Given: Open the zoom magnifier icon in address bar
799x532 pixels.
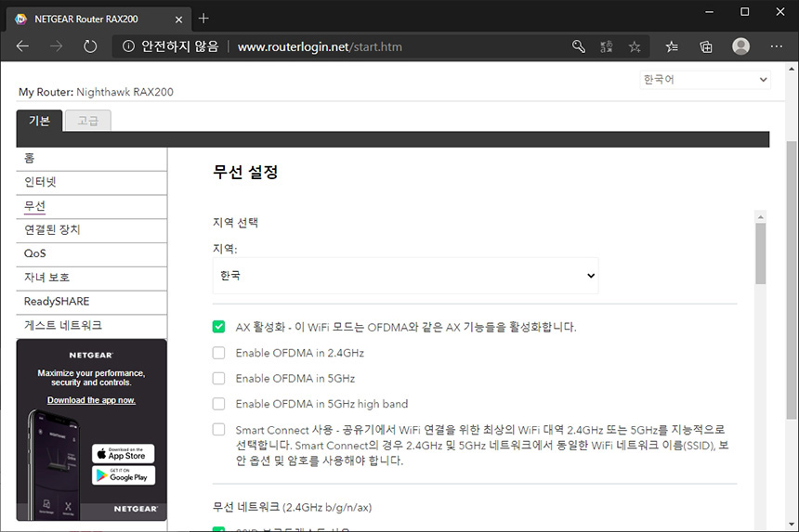Looking at the screenshot, I should pos(579,46).
